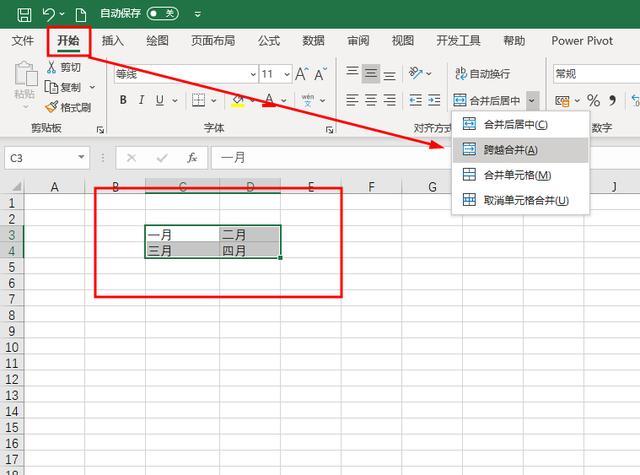Toggle 自动换行 wrap text
The height and width of the screenshot is (475, 640).
(x=482, y=74)
